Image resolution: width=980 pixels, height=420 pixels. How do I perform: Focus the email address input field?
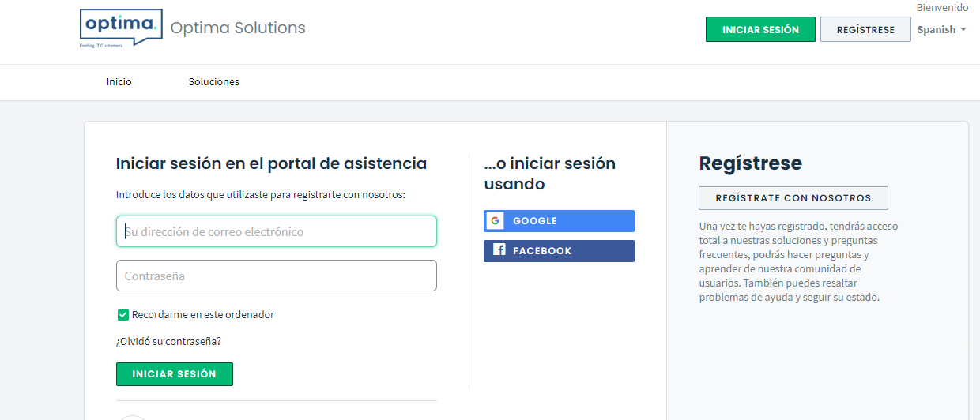277,231
